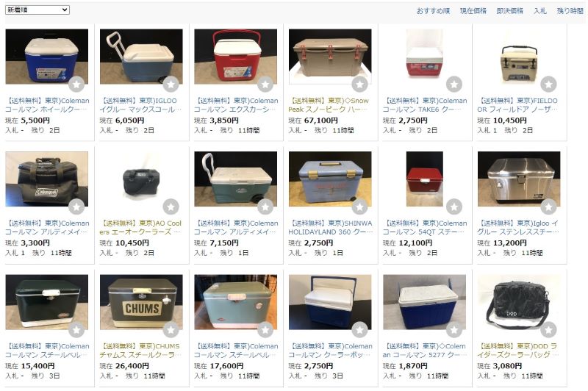Screen dimensions: 588x391
Task: Open the Coleman 54QT steel cooler link
Action: point(425,228)
